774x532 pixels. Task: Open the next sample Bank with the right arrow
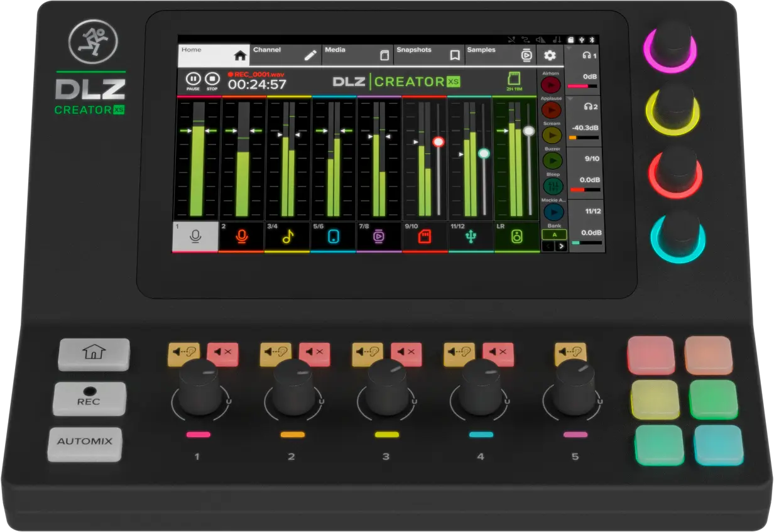tap(562, 246)
